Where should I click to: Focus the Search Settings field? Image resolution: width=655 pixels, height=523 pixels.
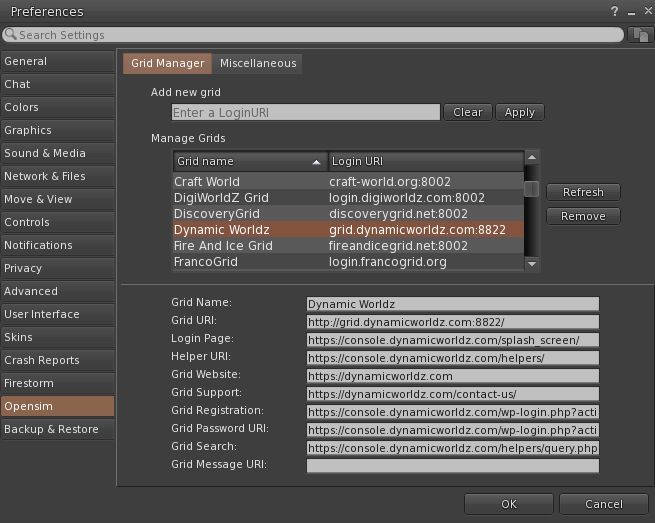pyautogui.click(x=313, y=35)
